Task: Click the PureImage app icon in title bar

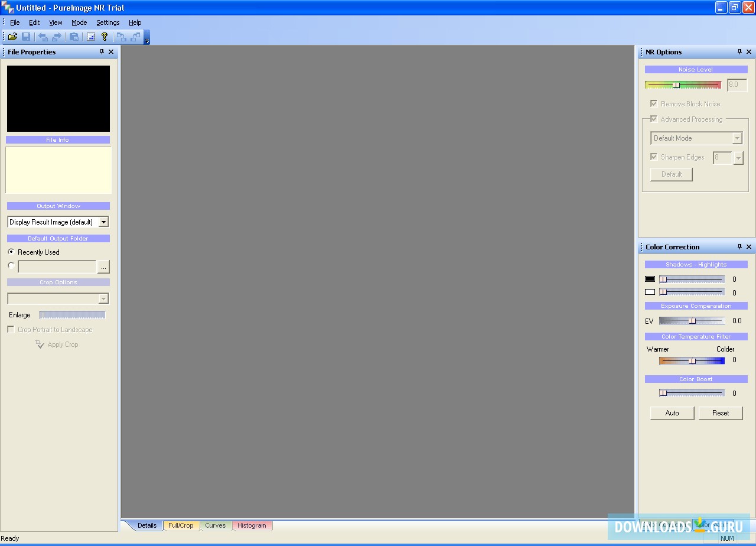Action: pyautogui.click(x=8, y=8)
